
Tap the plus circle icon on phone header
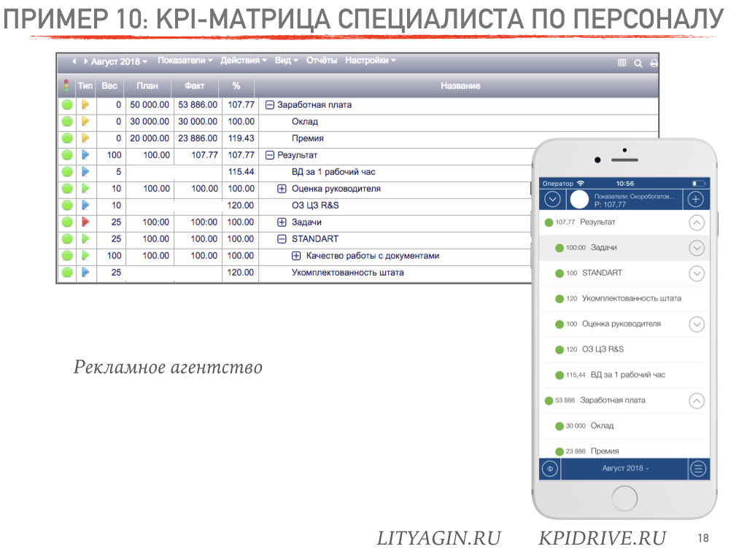(x=695, y=200)
